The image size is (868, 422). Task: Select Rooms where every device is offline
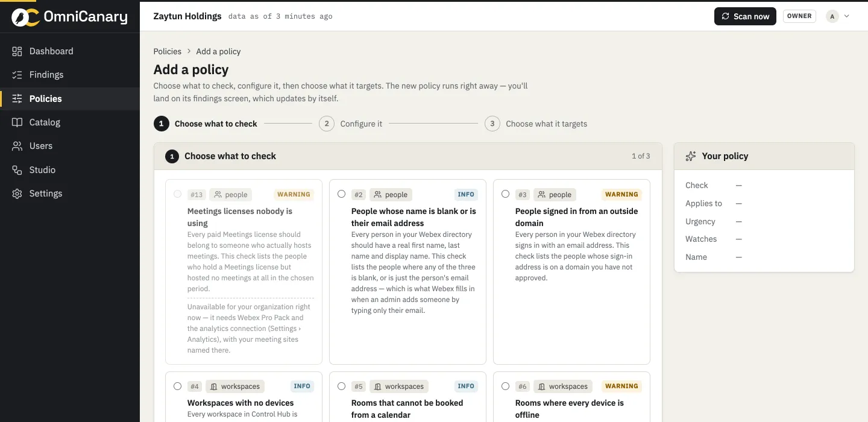coord(505,386)
